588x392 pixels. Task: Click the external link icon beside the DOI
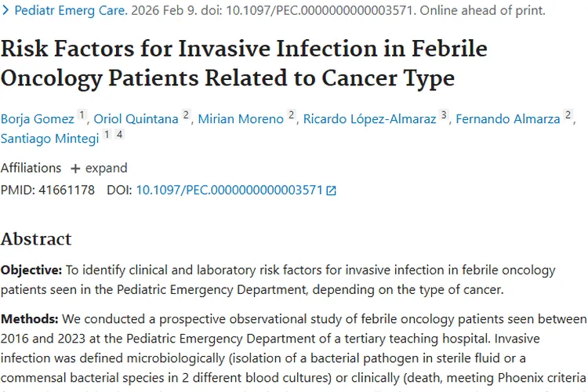tap(331, 191)
